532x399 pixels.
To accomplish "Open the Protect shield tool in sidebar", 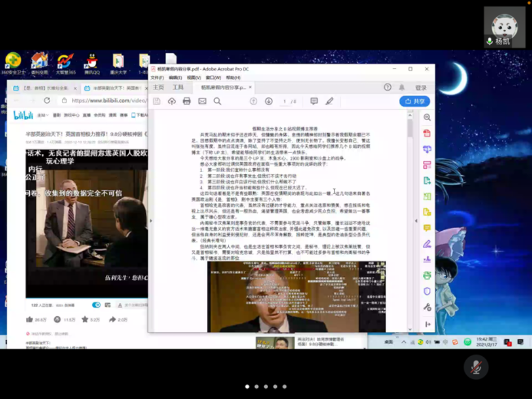I will pyautogui.click(x=427, y=291).
